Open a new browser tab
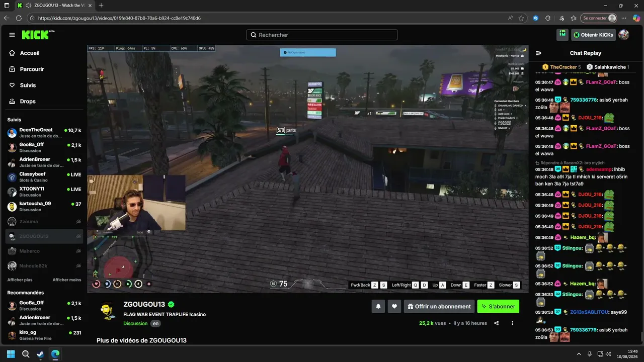This screenshot has width=644, height=362. tap(101, 6)
